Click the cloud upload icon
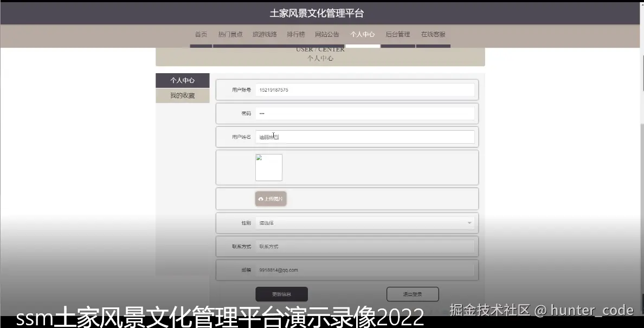 tap(260, 199)
